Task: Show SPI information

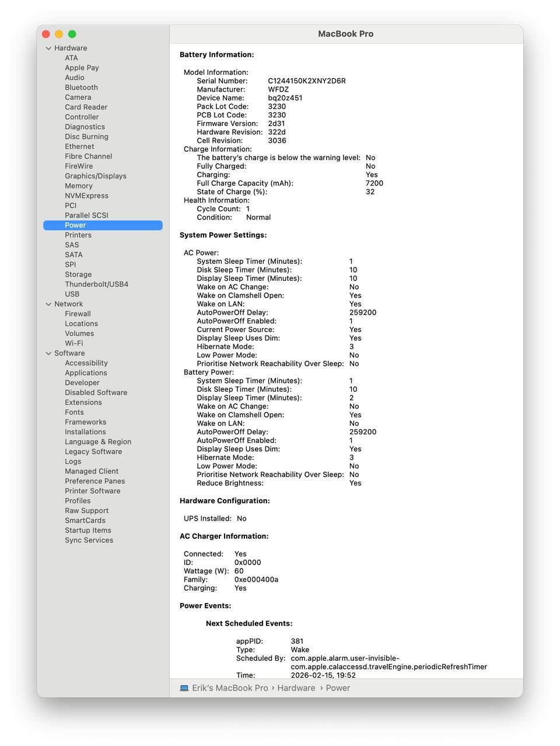Action: coord(71,264)
